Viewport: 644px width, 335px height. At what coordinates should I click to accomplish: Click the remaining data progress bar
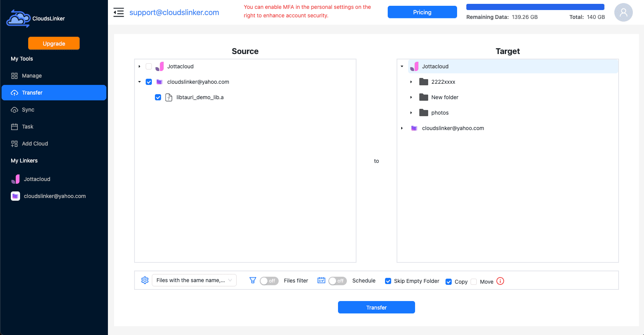point(535,7)
